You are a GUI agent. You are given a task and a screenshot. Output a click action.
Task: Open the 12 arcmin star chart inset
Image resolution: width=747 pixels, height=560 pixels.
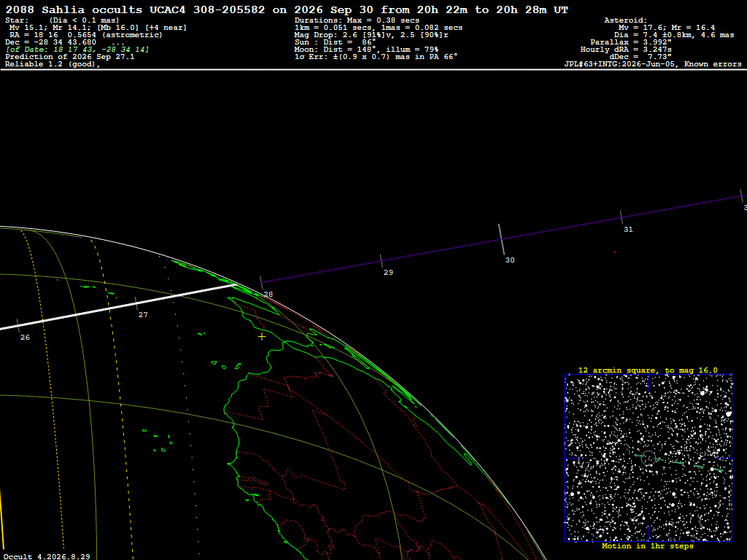(x=648, y=458)
